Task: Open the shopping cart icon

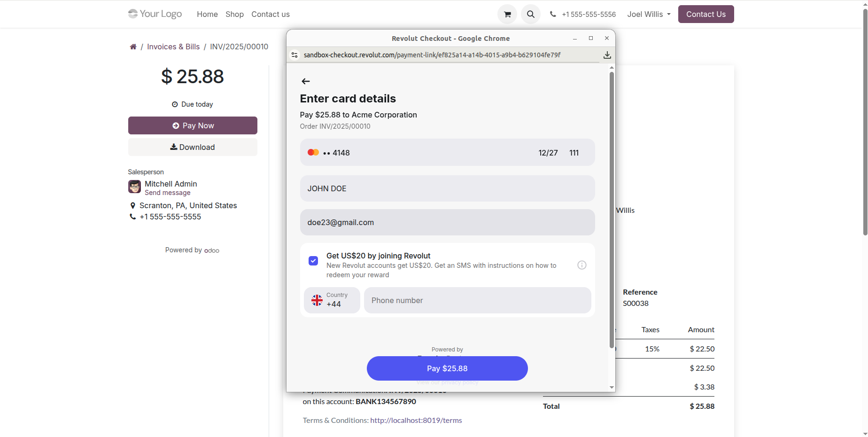Action: pos(507,15)
